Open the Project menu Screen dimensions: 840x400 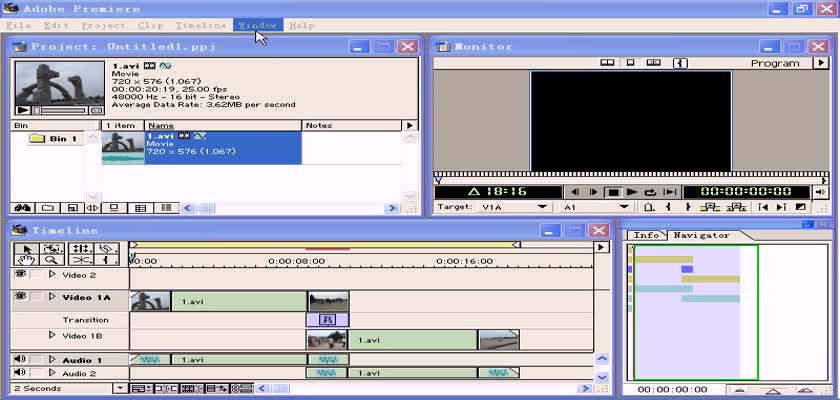[x=103, y=25]
